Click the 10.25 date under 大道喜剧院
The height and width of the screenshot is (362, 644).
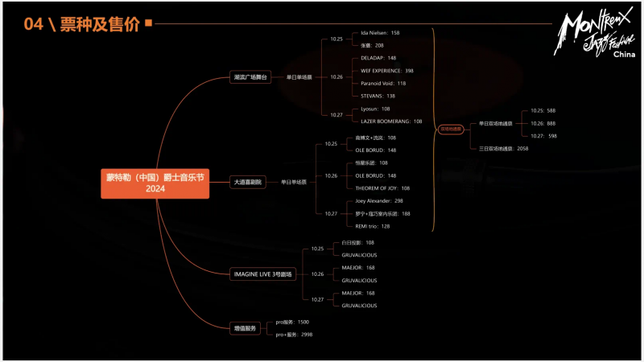(331, 144)
